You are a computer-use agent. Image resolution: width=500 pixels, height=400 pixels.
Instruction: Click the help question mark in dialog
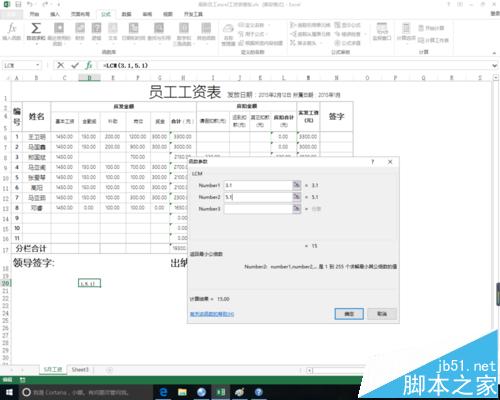pyautogui.click(x=373, y=162)
